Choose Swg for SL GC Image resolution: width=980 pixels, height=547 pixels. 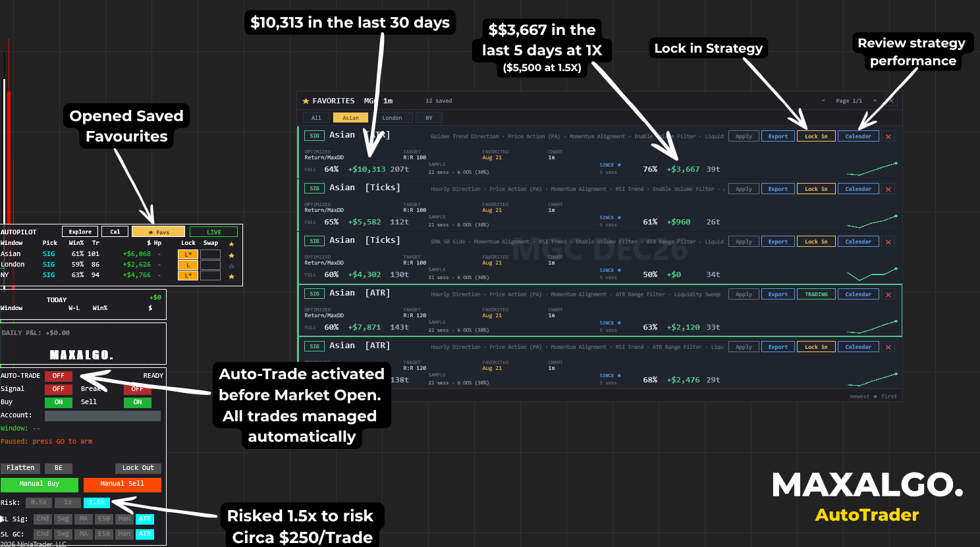coord(63,534)
